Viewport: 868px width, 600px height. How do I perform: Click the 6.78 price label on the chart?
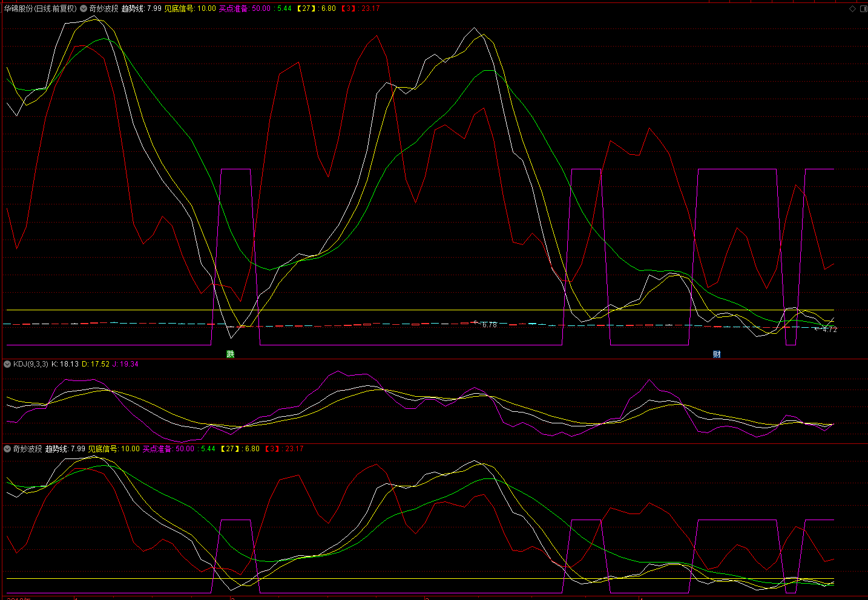point(490,325)
